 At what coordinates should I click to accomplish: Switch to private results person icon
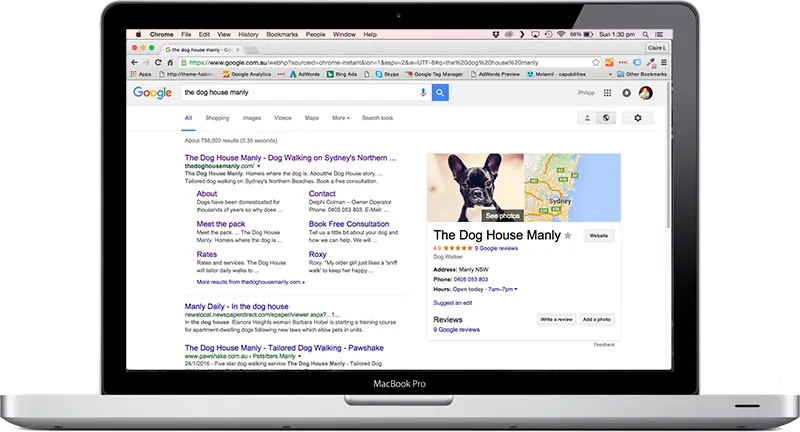[x=587, y=118]
